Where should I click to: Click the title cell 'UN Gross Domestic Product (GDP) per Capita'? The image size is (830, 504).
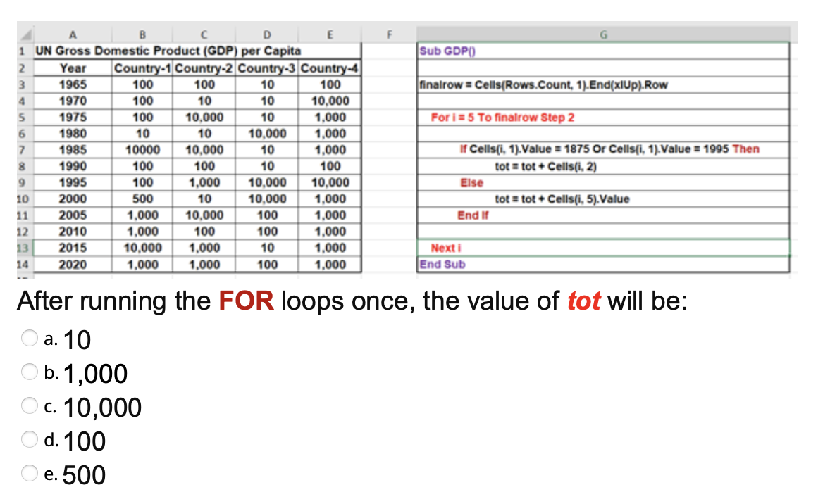[x=197, y=51]
